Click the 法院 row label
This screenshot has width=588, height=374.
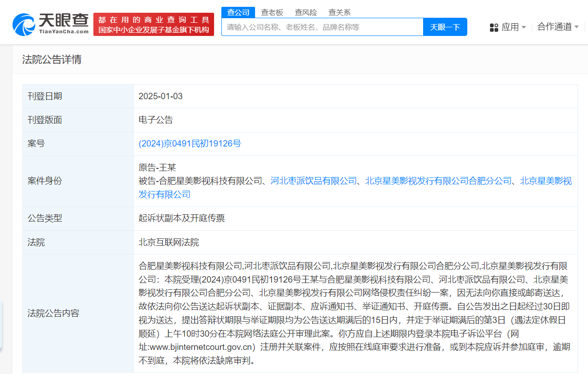(36, 242)
